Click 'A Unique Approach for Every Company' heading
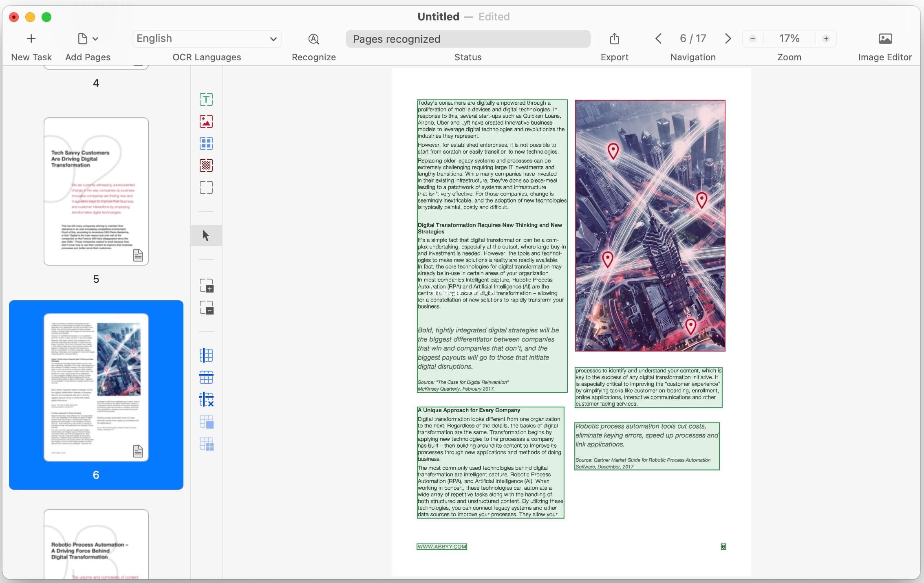Viewport: 924px width, 583px height. click(x=469, y=410)
